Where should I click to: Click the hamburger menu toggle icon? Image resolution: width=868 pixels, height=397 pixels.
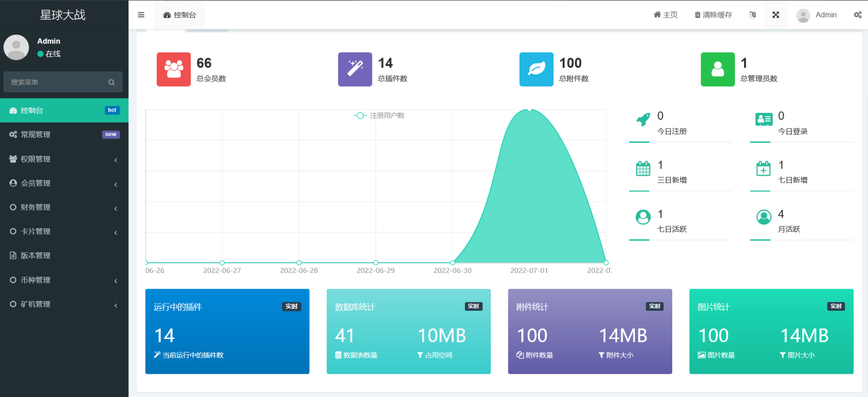pyautogui.click(x=141, y=15)
